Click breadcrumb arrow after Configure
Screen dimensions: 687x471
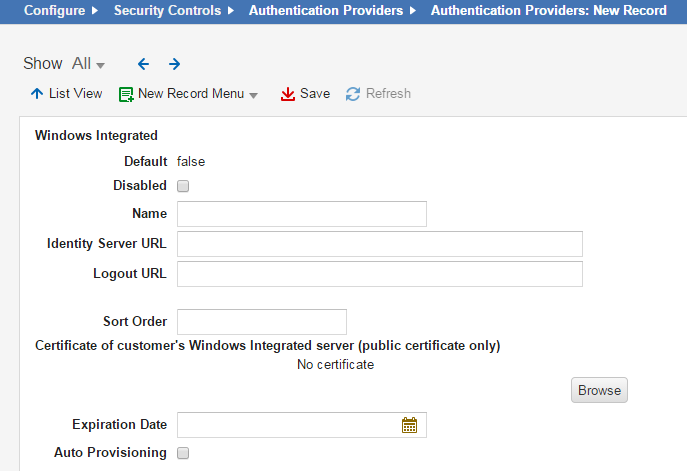coord(95,11)
